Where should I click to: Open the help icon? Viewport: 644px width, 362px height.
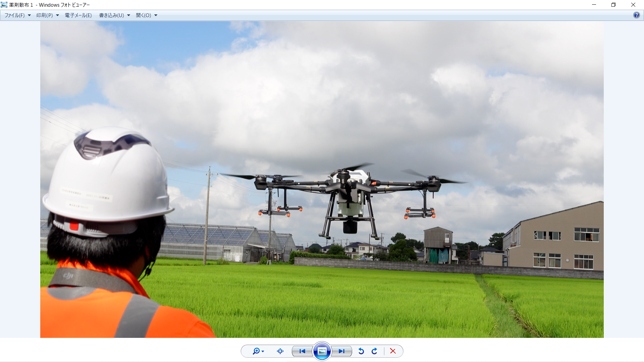pyautogui.click(x=636, y=15)
